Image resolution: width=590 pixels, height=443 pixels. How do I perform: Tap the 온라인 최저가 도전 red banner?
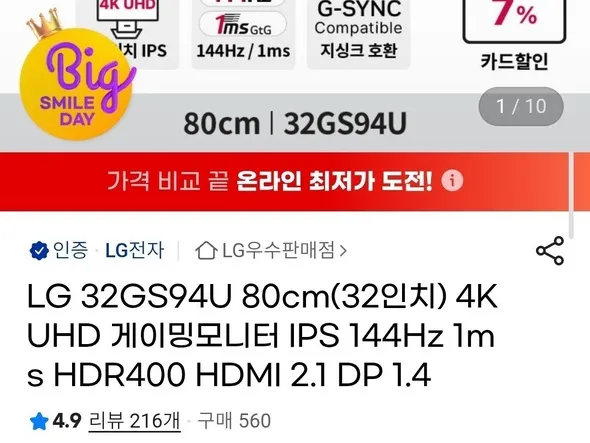(286, 181)
